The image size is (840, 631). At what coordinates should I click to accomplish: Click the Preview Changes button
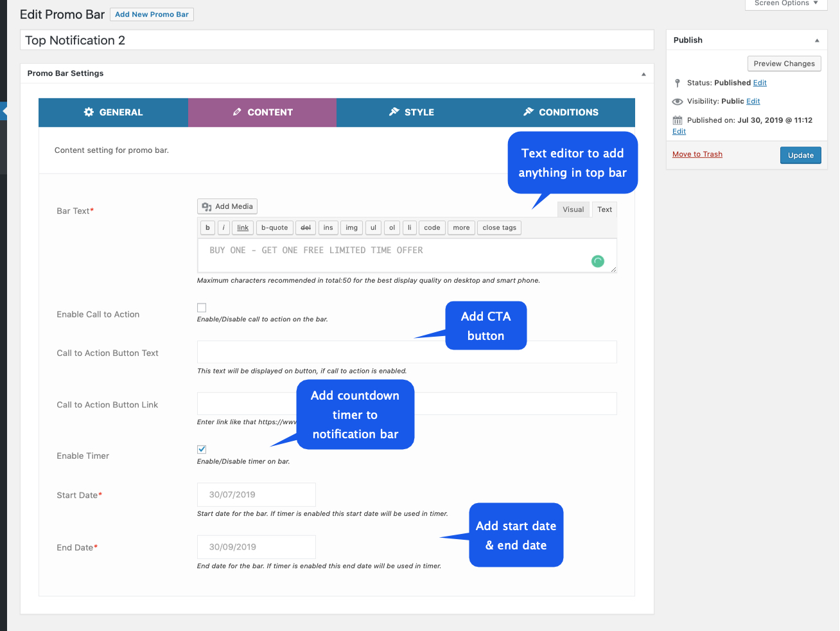point(784,64)
